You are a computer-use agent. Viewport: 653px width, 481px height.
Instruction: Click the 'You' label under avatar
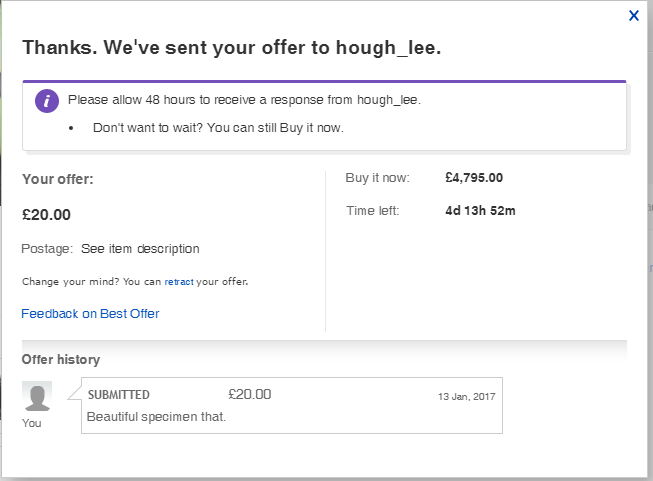pyautogui.click(x=32, y=423)
